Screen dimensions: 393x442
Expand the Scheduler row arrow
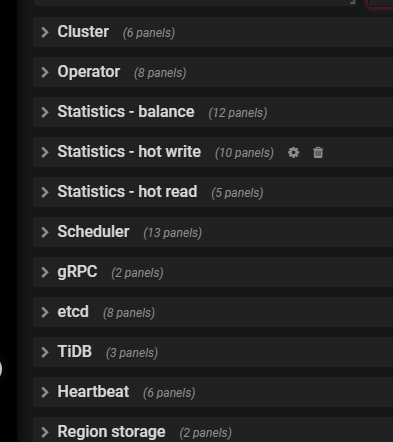point(45,232)
